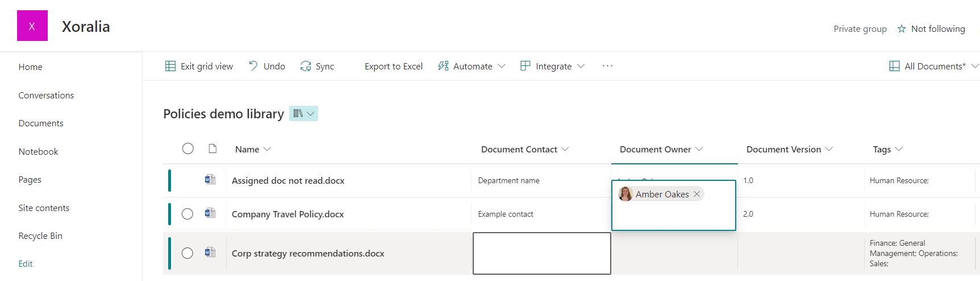The image size is (980, 281).
Task: Click the Undo arrow icon
Action: pyautogui.click(x=253, y=66)
